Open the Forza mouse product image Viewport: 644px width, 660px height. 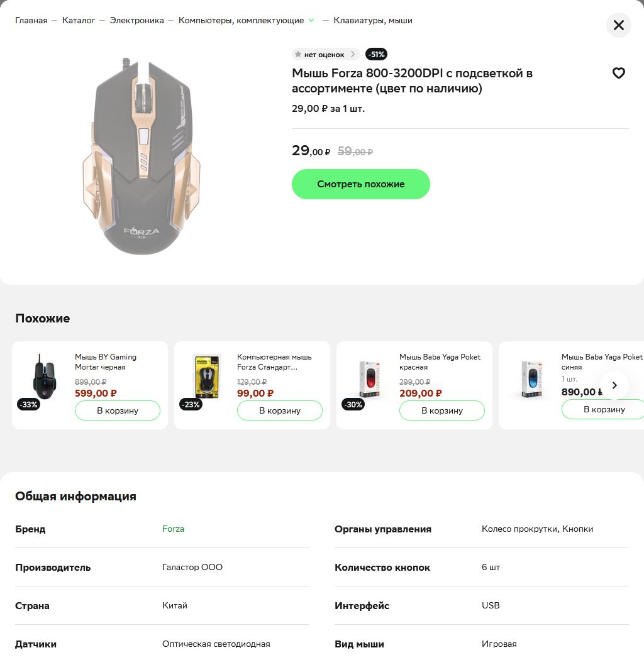coord(142,156)
